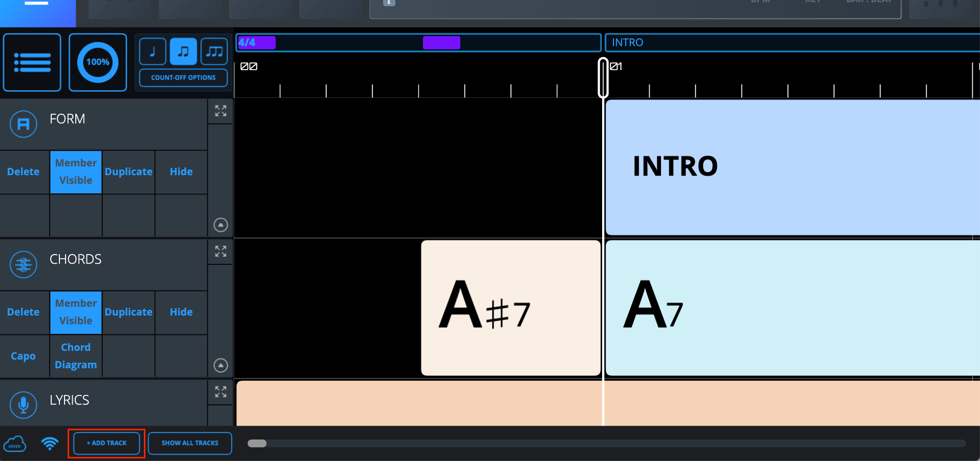Toggle Member Visible on FORM track
This screenshot has height=461, width=980.
(76, 172)
